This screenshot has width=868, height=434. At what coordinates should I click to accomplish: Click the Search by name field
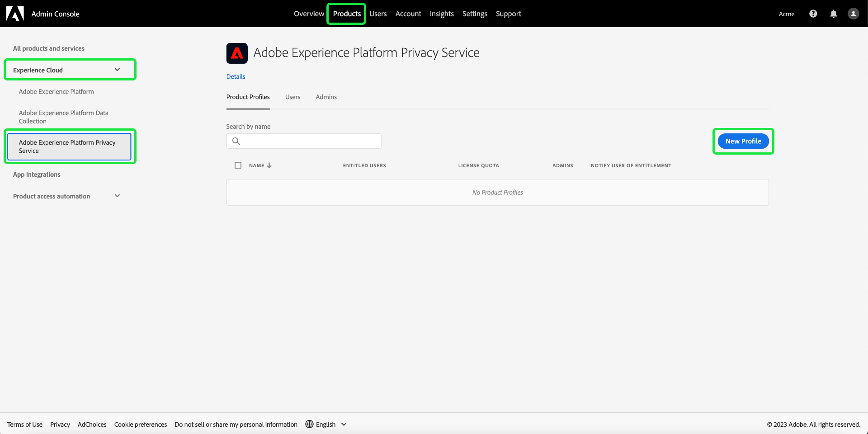coord(311,141)
